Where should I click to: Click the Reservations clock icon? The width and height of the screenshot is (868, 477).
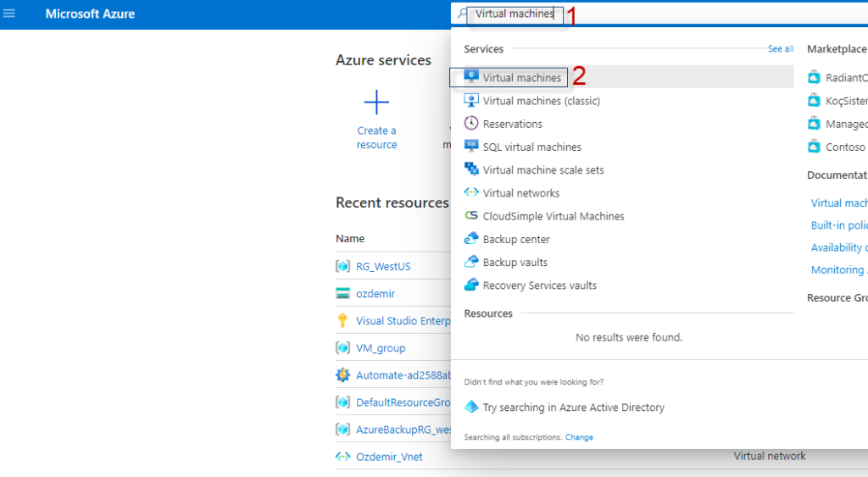[471, 123]
